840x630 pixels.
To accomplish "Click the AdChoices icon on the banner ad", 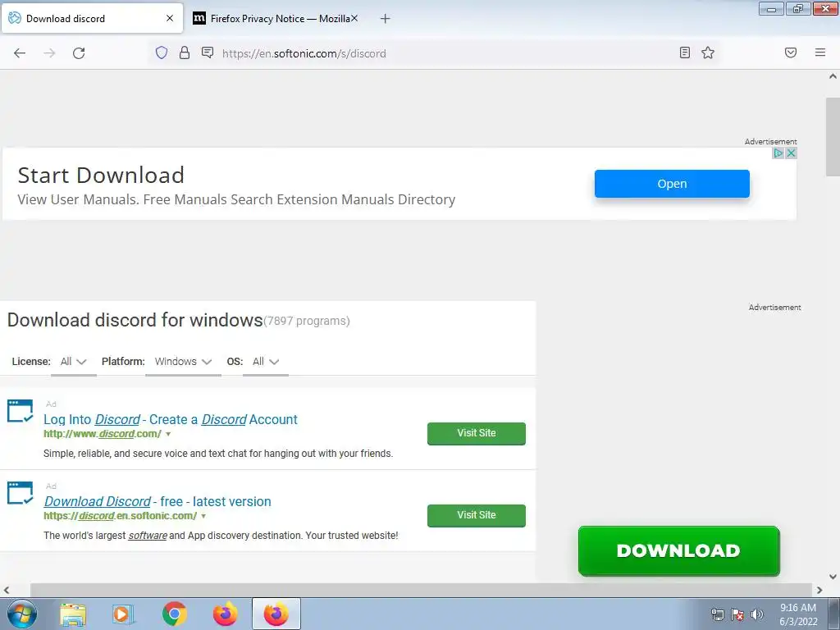I will 778,153.
